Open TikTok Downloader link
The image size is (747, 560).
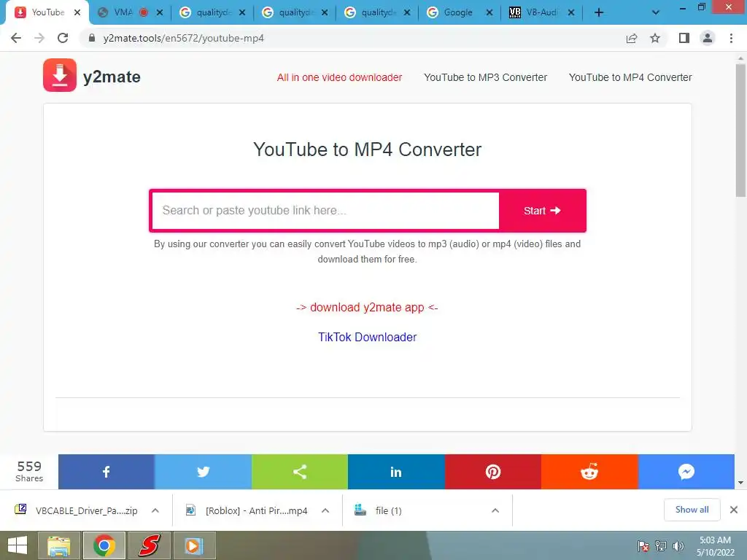click(x=368, y=337)
